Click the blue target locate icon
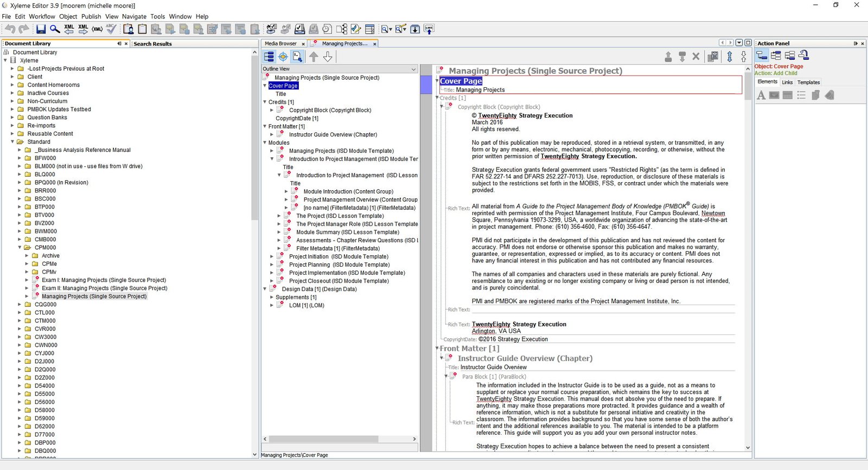Screen dimensions: 868x470 coord(283,56)
